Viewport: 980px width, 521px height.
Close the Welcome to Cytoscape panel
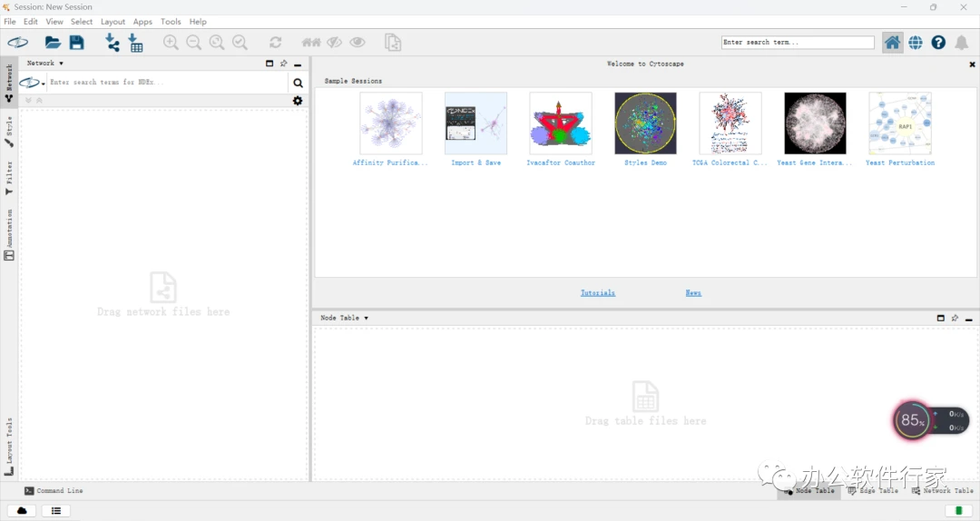pyautogui.click(x=972, y=64)
